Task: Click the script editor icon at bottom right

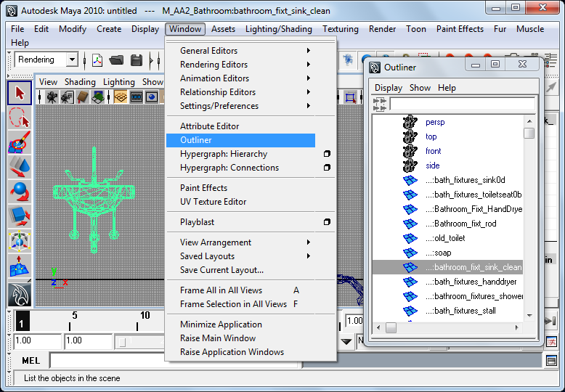Action: point(551,361)
